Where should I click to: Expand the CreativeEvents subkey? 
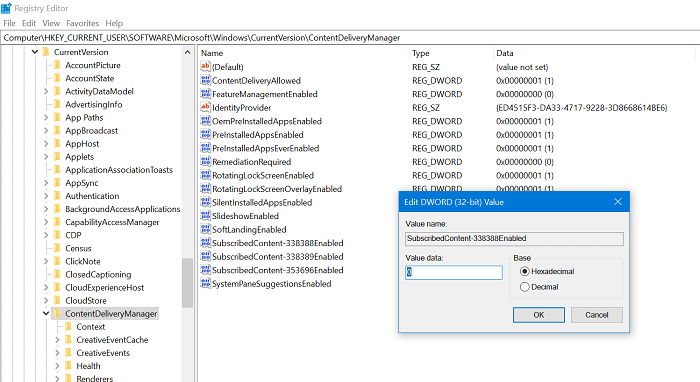click(57, 353)
